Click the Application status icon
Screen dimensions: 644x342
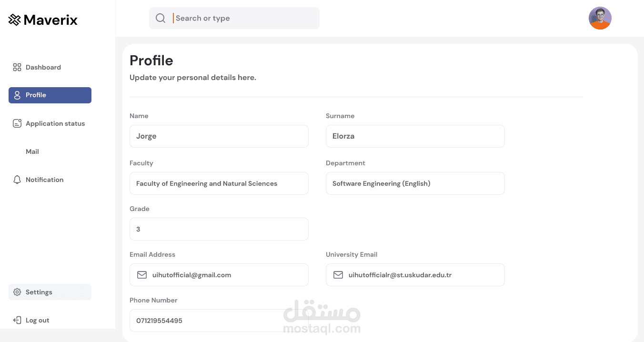(17, 123)
